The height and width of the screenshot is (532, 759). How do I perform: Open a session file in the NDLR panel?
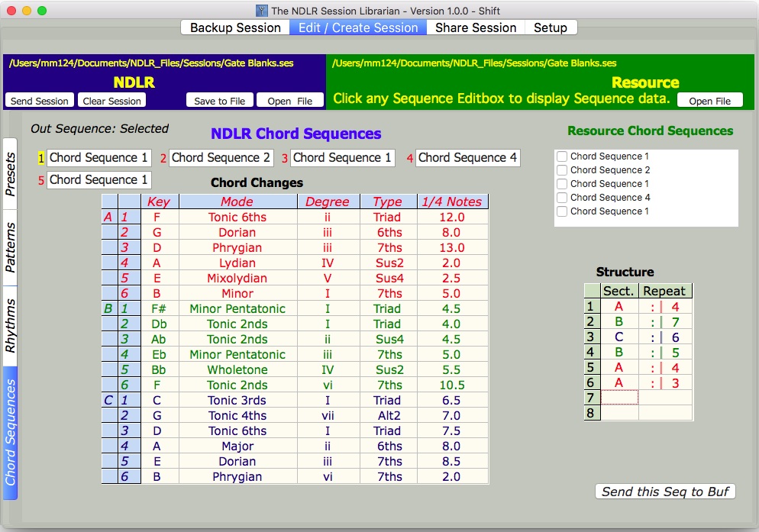coord(292,99)
